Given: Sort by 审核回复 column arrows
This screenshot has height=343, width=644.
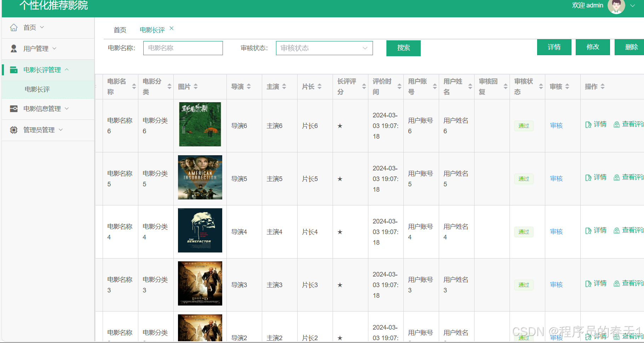Looking at the screenshot, I should click(x=506, y=87).
